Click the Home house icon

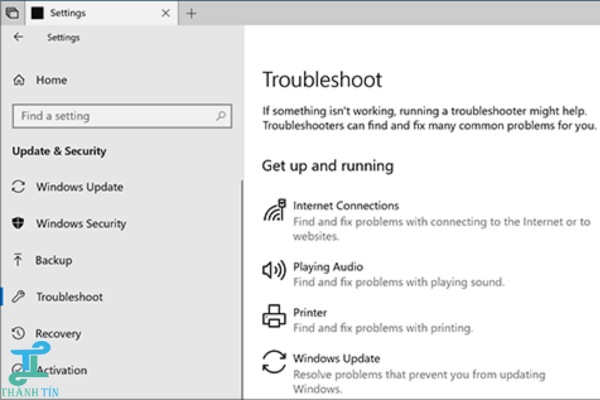19,80
